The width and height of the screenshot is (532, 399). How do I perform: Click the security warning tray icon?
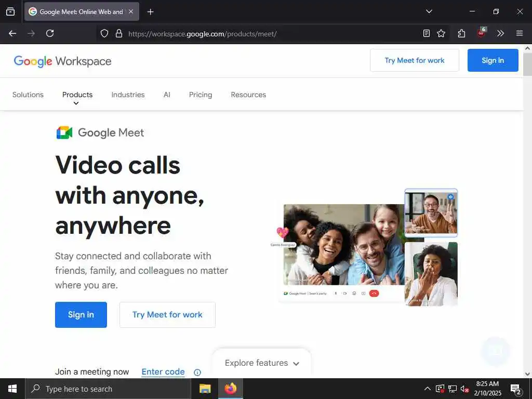click(x=440, y=389)
